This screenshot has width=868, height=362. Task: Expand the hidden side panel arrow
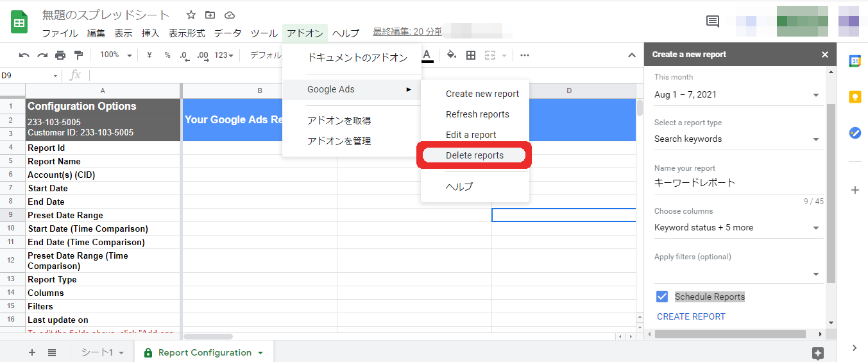point(855,348)
